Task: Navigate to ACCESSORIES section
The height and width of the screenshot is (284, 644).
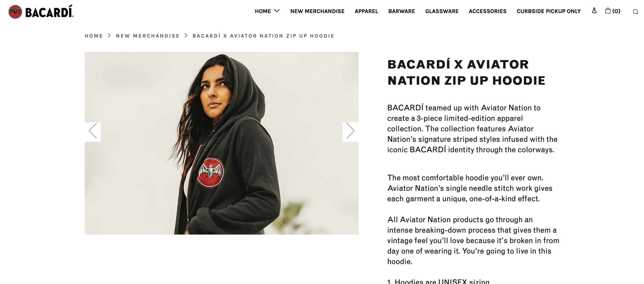Action: (x=487, y=11)
